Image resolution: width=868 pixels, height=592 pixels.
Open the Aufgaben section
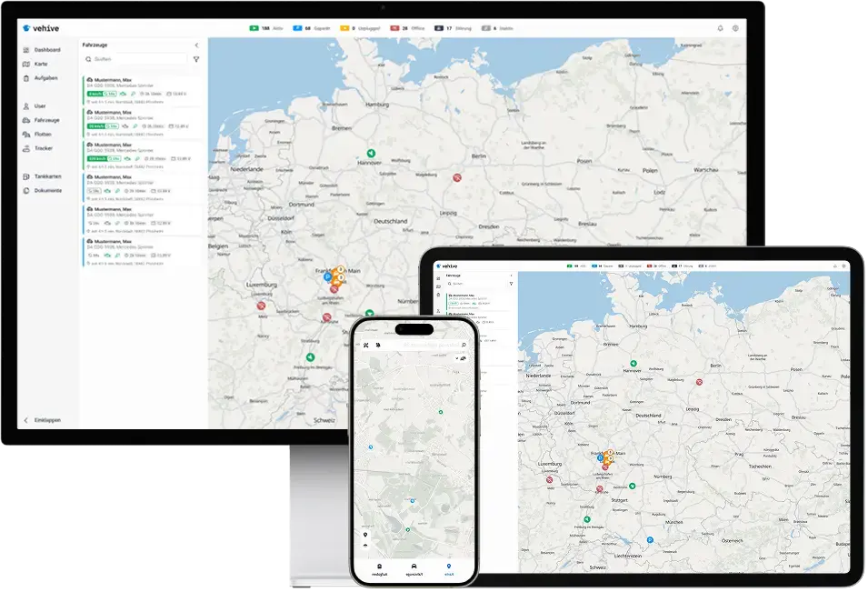45,79
